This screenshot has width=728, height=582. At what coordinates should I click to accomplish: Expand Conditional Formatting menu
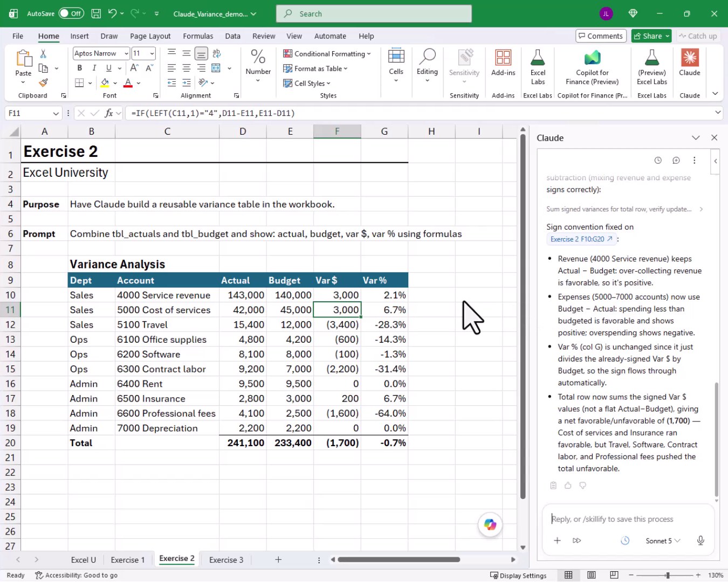click(327, 54)
